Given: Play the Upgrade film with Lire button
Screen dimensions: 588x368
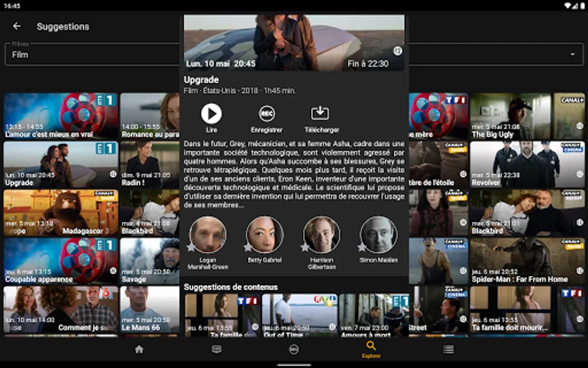Looking at the screenshot, I should tap(212, 114).
